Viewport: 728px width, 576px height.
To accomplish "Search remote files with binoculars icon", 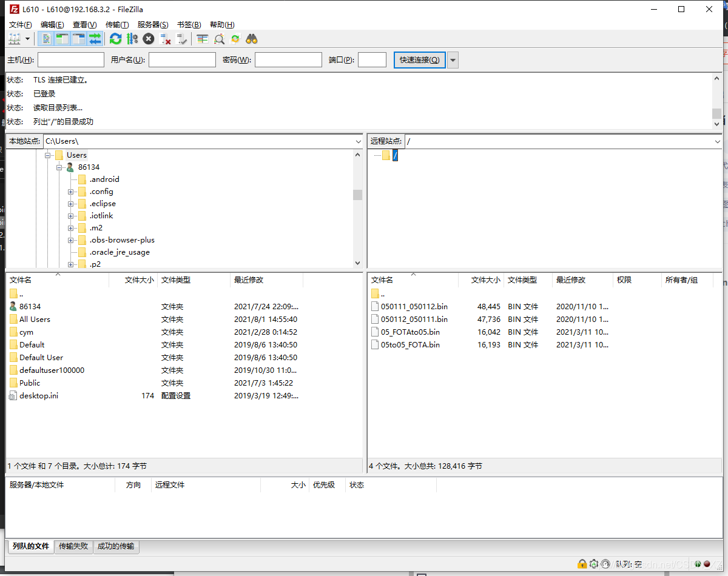I will pos(252,39).
